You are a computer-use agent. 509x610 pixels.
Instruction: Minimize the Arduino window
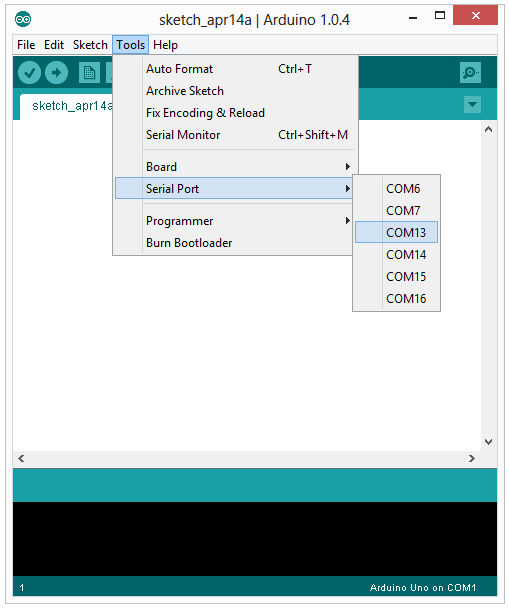(x=413, y=17)
